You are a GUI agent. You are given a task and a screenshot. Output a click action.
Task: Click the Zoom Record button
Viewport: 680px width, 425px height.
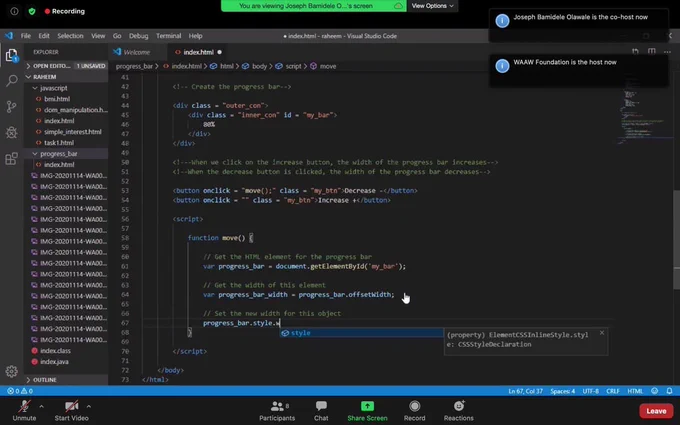click(x=415, y=411)
